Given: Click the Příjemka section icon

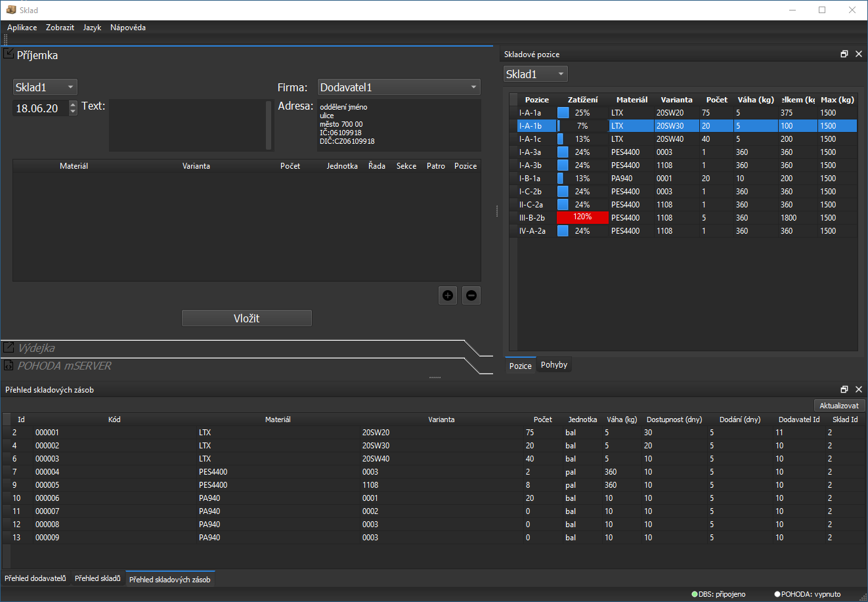Looking at the screenshot, I should tap(9, 53).
